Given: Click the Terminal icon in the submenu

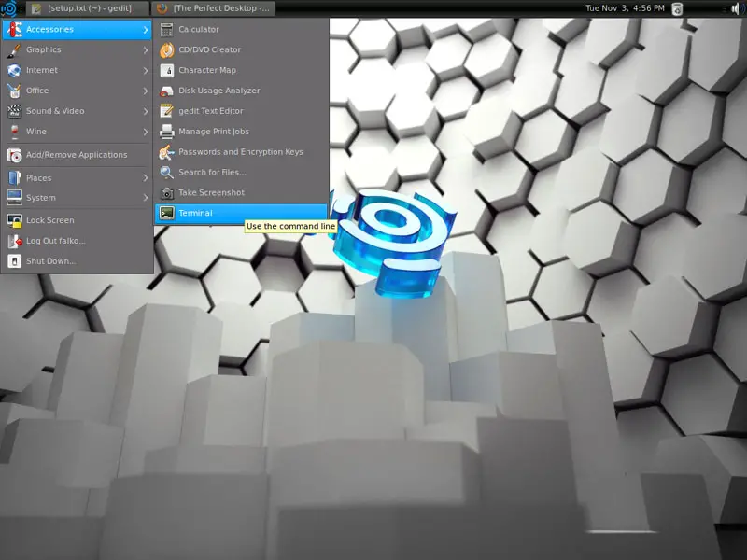Looking at the screenshot, I should pyautogui.click(x=167, y=214).
